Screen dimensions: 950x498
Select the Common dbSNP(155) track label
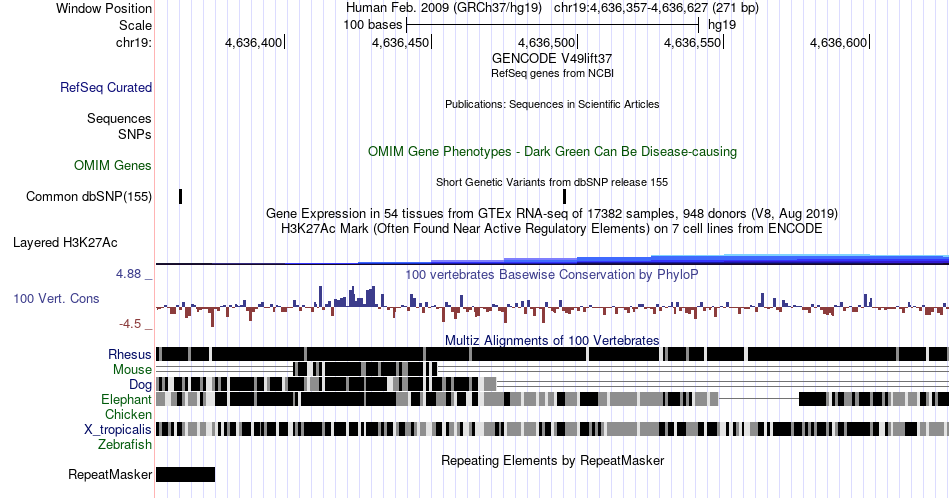(x=89, y=196)
